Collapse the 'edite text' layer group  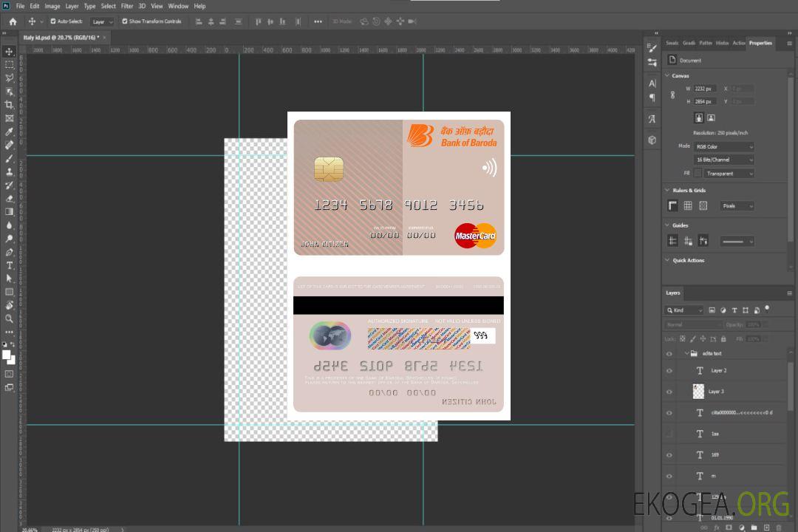pyautogui.click(x=686, y=353)
